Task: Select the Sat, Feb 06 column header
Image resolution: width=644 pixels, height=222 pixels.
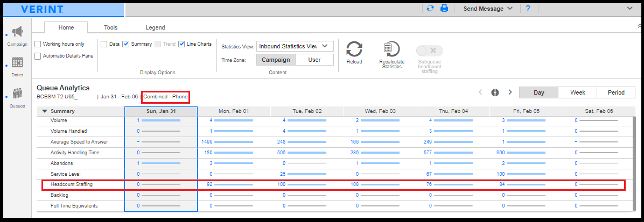Action: tap(600, 111)
